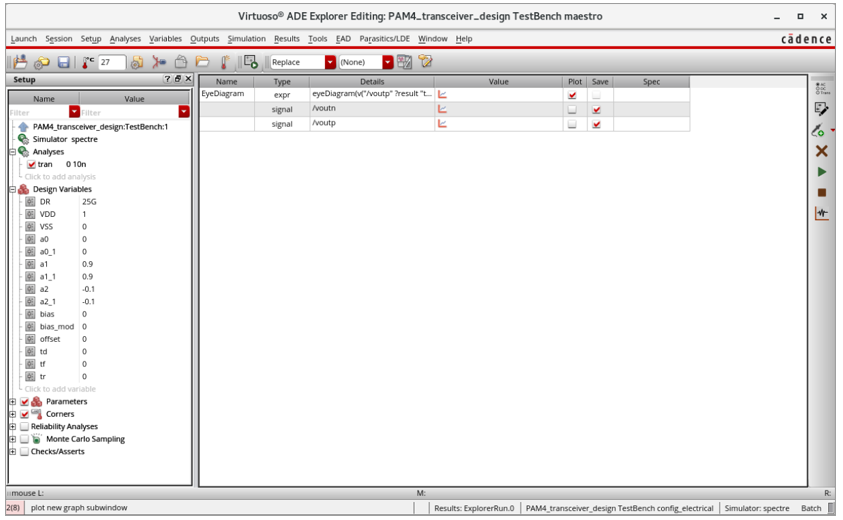The height and width of the screenshot is (520, 843).
Task: Click the grid results icon next to (None)
Action: click(404, 62)
